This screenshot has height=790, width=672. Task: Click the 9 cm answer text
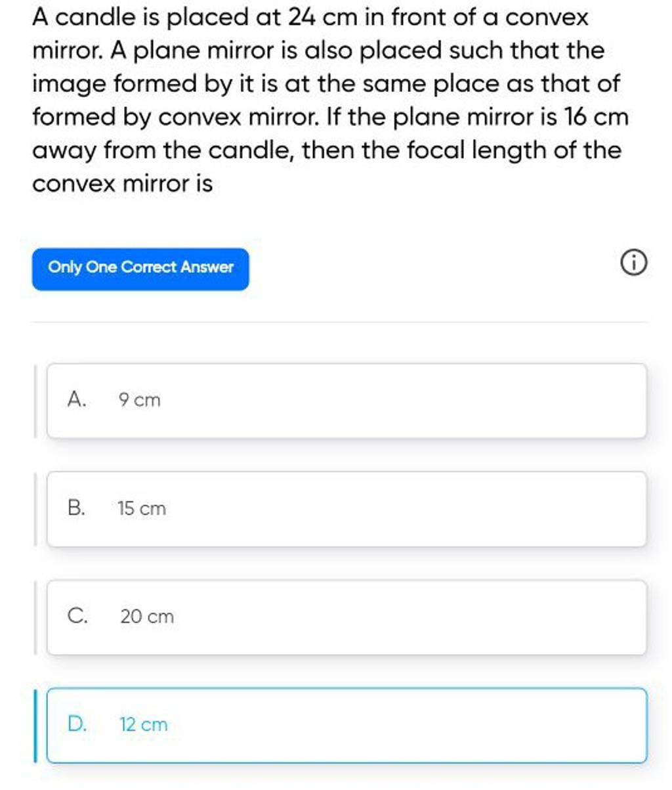point(137,400)
